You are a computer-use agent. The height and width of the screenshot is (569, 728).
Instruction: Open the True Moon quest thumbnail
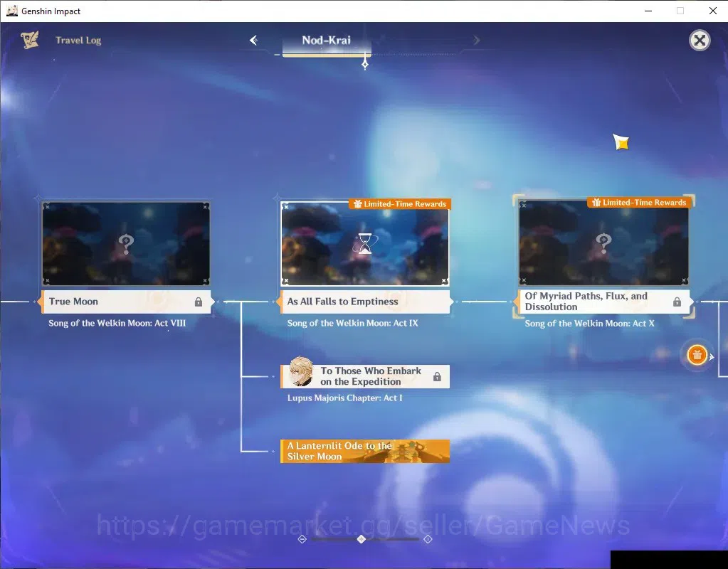coord(126,244)
